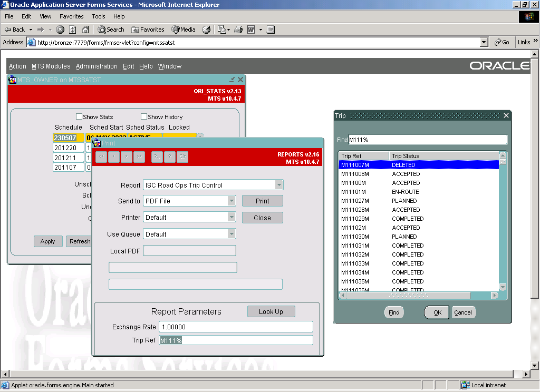Click the Local PDF field
This screenshot has height=392, width=540.
(x=189, y=251)
